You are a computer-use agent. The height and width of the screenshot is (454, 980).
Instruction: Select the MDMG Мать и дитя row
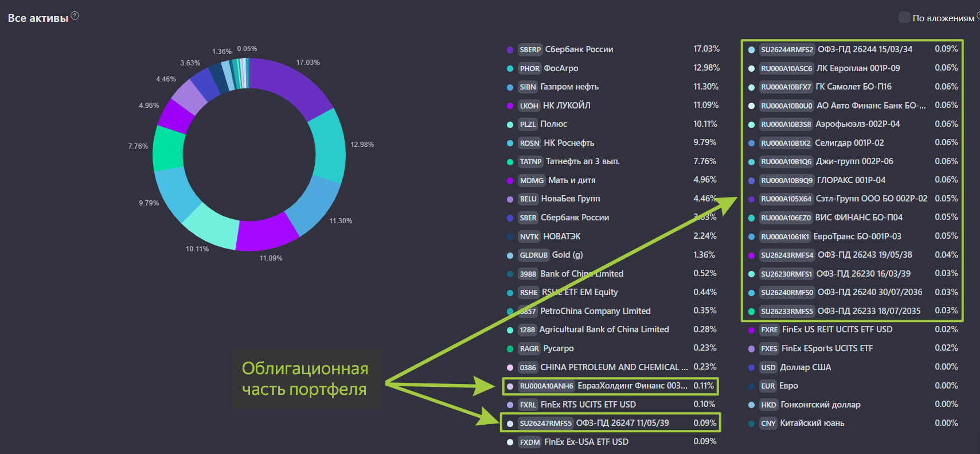613,180
